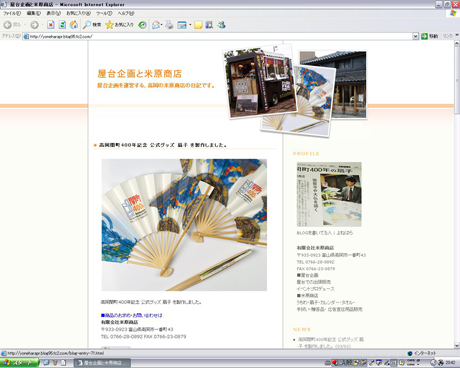Click the food truck header photo
The image size is (460, 368).
(259, 82)
